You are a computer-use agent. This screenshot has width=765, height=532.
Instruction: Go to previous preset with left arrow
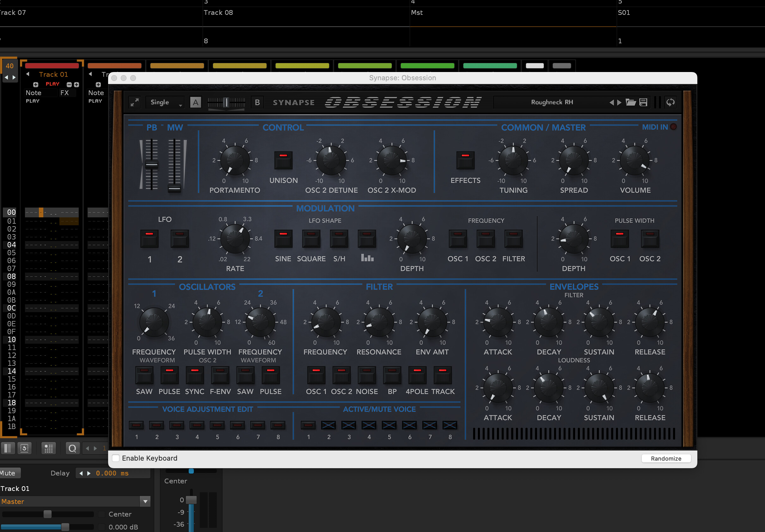(611, 103)
